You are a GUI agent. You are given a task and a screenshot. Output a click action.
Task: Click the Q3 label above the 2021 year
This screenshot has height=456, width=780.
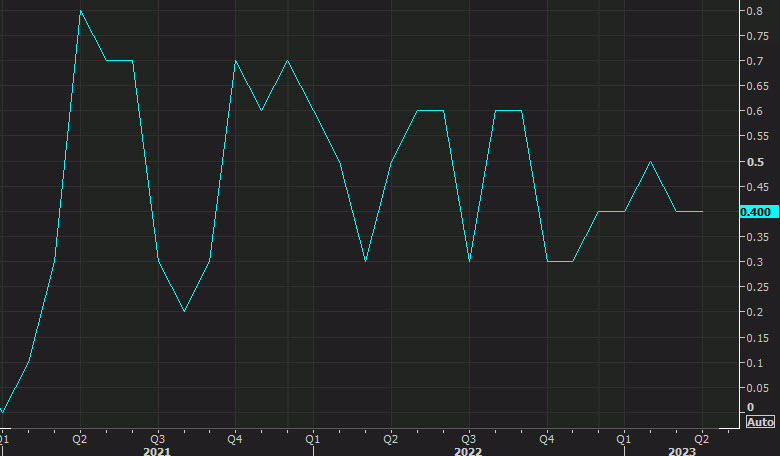tap(157, 439)
